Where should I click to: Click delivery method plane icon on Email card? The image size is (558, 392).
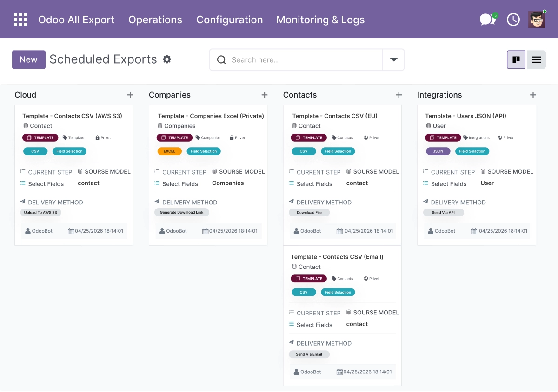292,343
